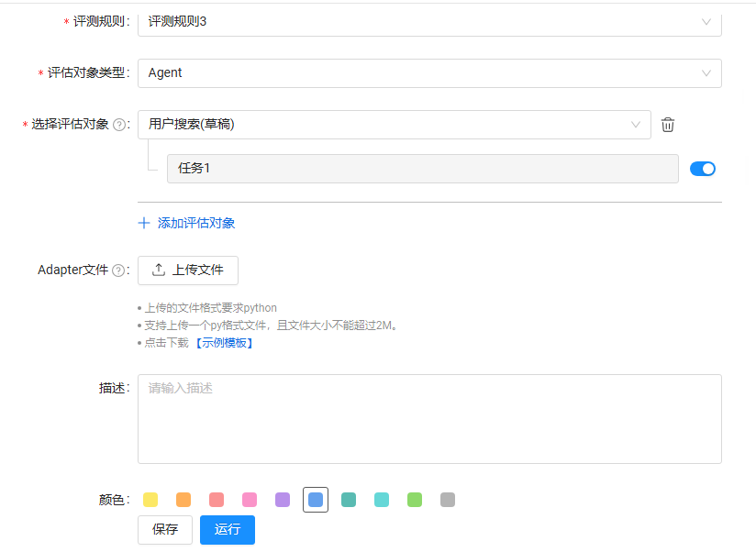
Task: Open the 评测规则 dropdown
Action: 429,21
